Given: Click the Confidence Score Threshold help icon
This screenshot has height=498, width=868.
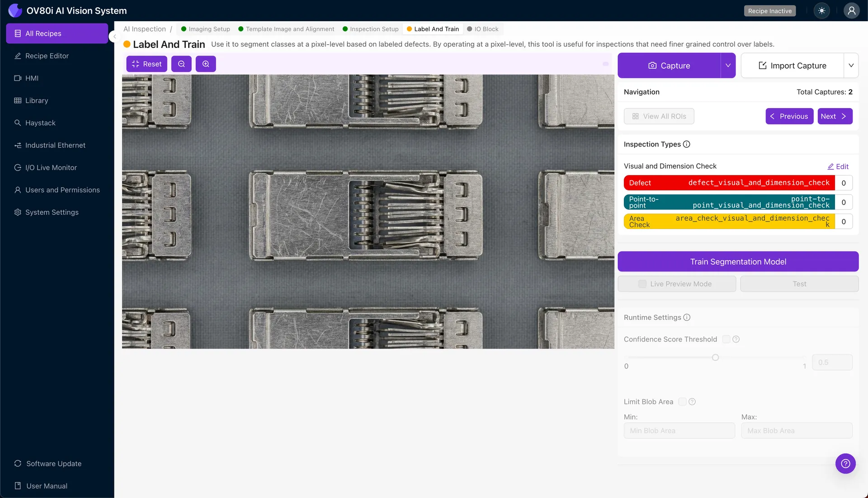Looking at the screenshot, I should [x=736, y=339].
